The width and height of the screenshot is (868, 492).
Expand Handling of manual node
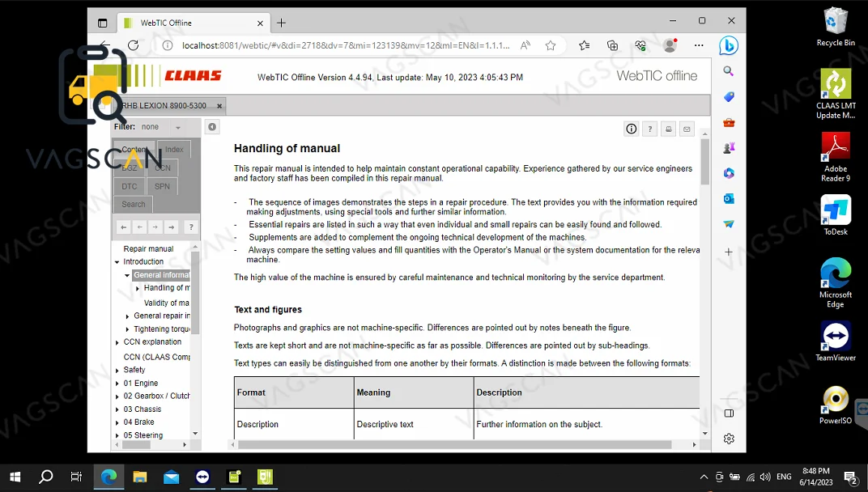pyautogui.click(x=138, y=288)
